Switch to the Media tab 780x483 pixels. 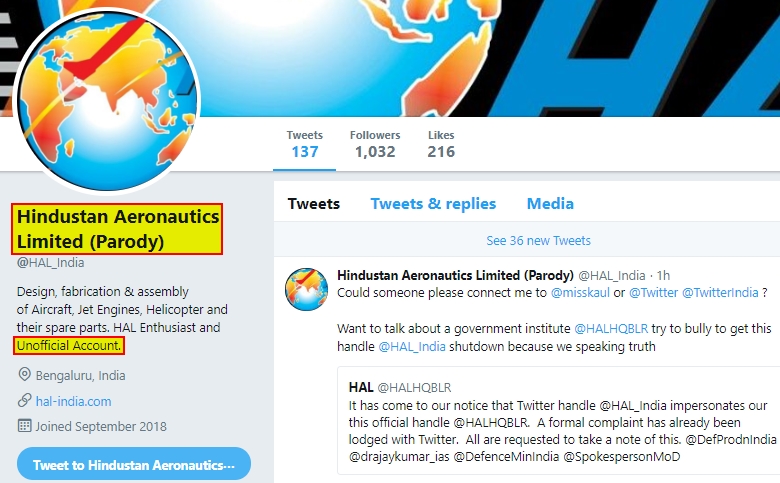[x=550, y=203]
